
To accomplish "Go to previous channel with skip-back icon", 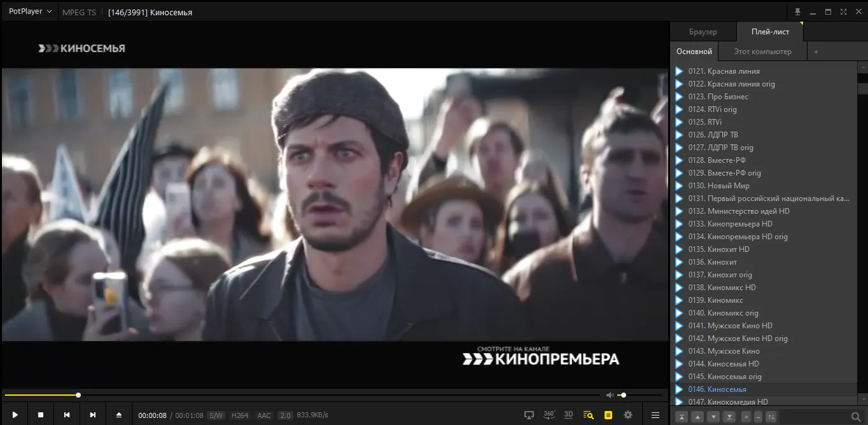I will [67, 415].
